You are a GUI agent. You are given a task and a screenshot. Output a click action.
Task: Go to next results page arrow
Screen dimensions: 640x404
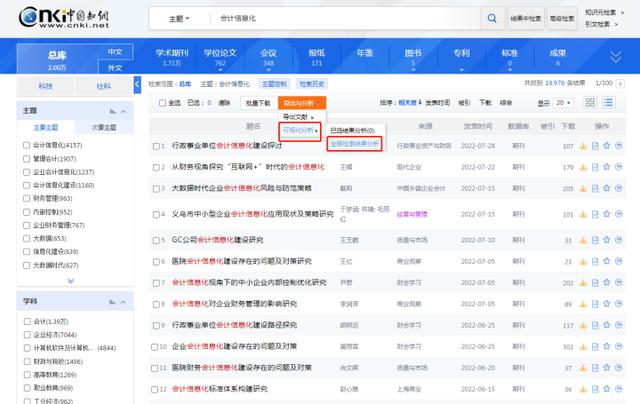[620, 84]
